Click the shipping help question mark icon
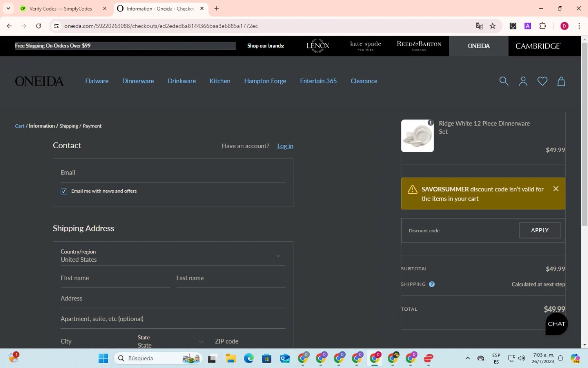Screen dimensions: 588x368 (432, 284)
